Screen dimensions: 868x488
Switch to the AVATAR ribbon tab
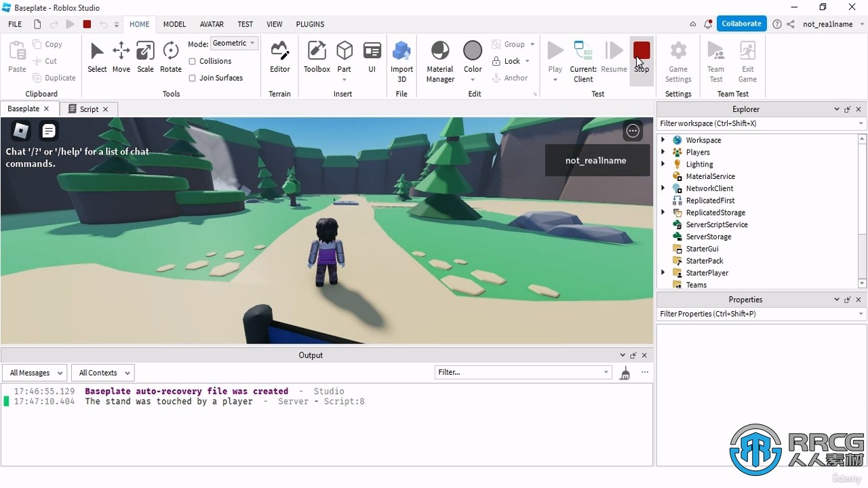coord(212,24)
